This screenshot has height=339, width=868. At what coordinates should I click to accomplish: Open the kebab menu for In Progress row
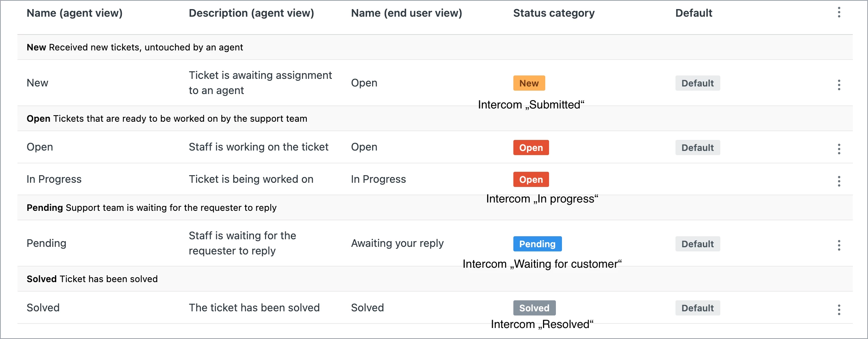[x=839, y=181]
